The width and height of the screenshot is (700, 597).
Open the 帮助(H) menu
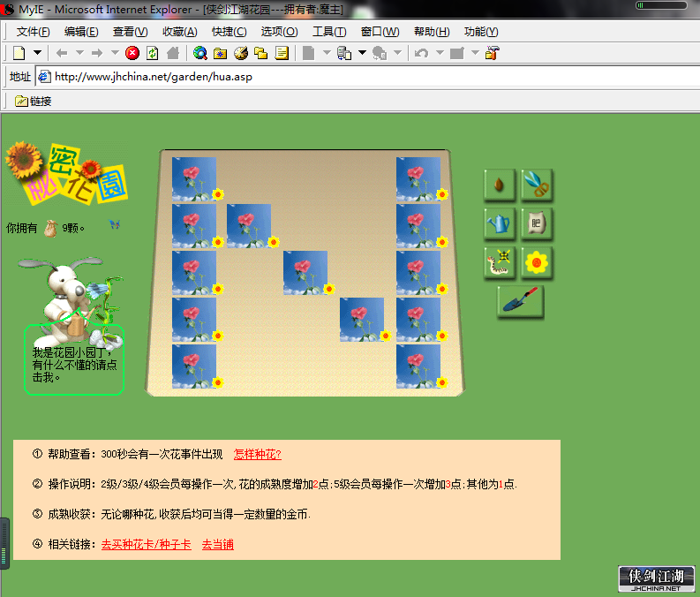coord(432,32)
